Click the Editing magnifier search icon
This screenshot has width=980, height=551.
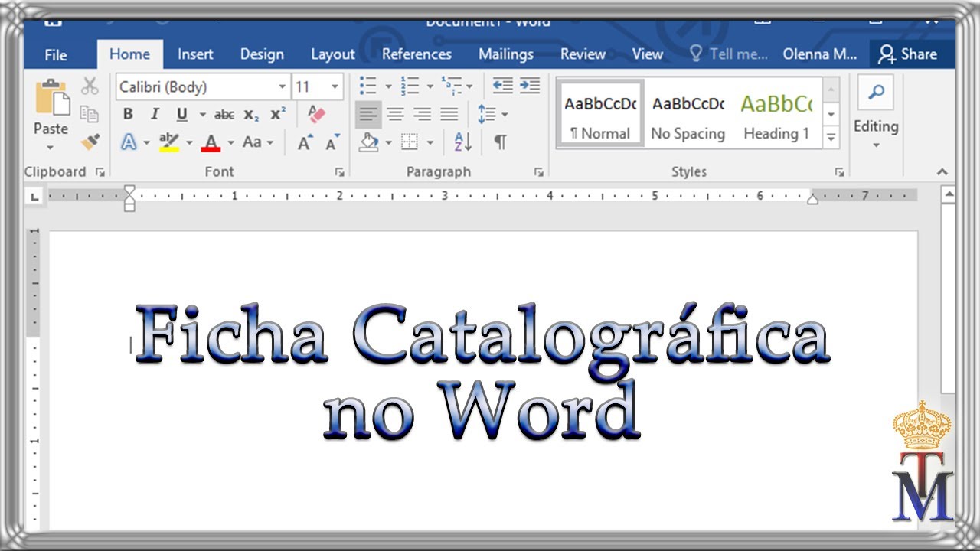point(876,93)
